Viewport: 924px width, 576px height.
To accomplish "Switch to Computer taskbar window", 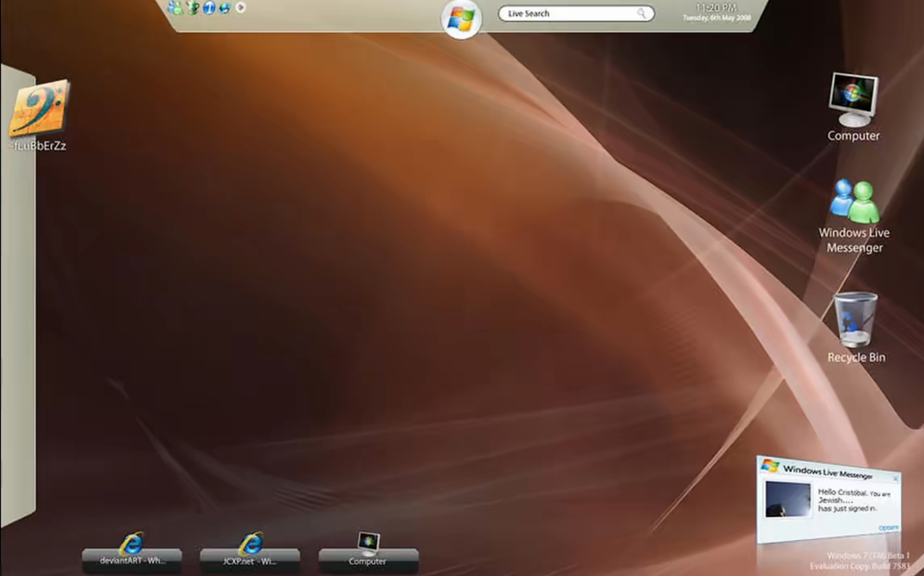I will point(368,553).
